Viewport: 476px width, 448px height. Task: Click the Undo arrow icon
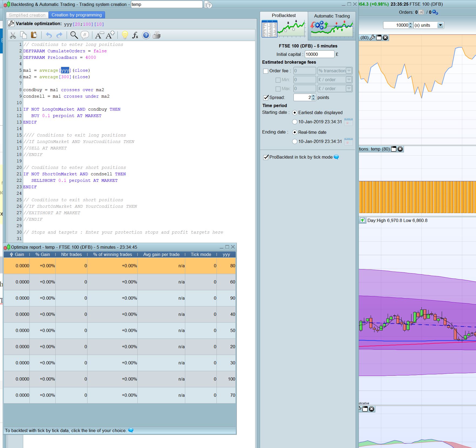(x=49, y=35)
